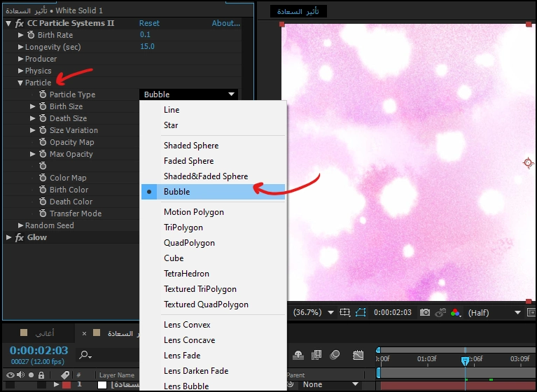Image resolution: width=537 pixels, height=392 pixels.
Task: Click the viewer timecode 0:00:02:03
Action: click(x=393, y=313)
